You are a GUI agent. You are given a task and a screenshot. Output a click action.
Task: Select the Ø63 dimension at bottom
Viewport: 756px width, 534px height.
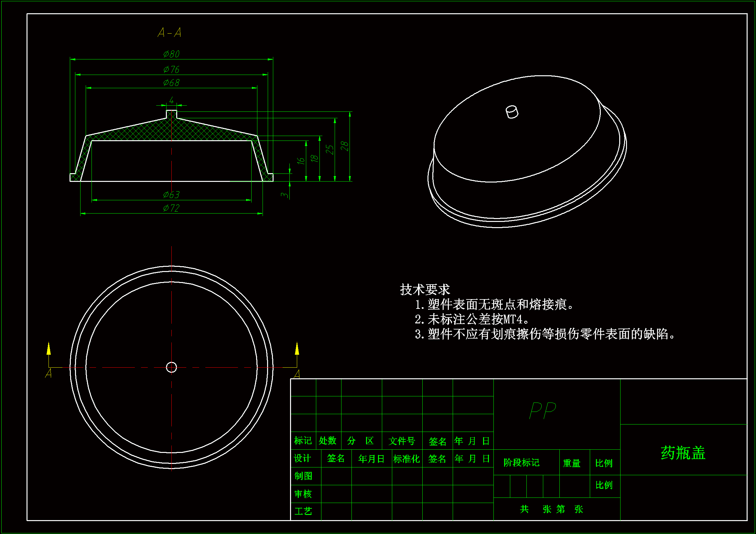coord(171,195)
